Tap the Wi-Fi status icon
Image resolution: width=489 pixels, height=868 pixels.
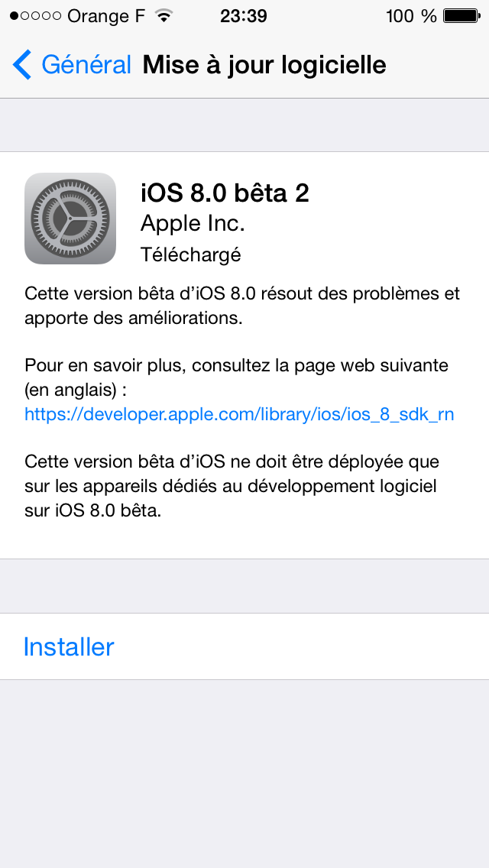[x=164, y=16]
